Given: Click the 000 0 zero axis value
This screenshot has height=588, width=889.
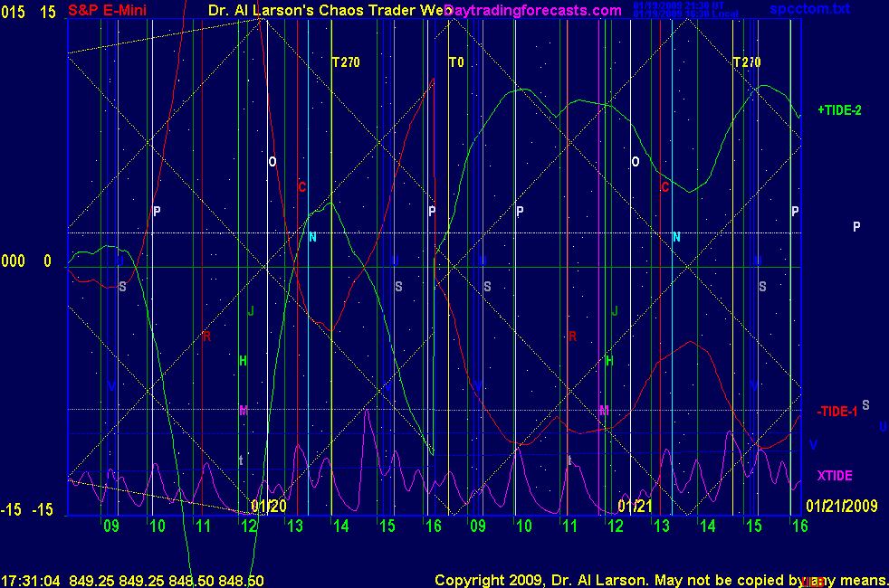Looking at the screenshot, I should pyautogui.click(x=26, y=261).
